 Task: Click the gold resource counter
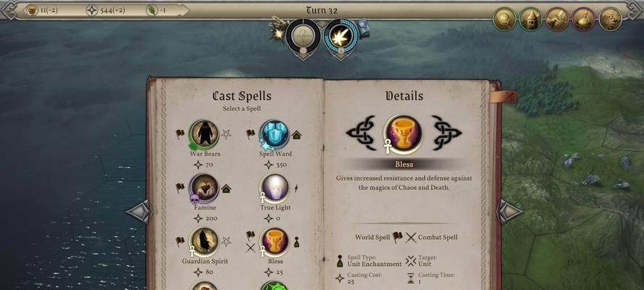click(42, 10)
